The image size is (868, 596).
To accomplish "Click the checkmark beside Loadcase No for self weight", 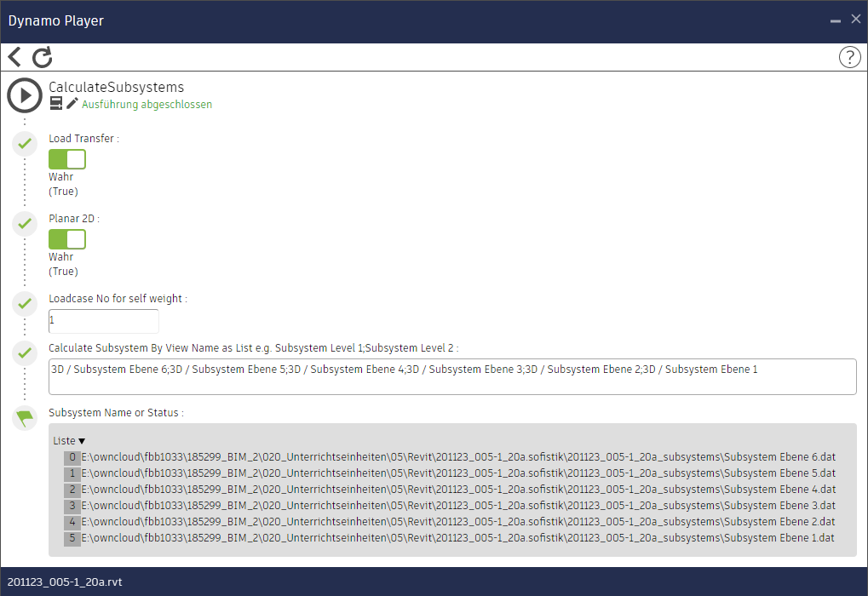I will [x=25, y=304].
